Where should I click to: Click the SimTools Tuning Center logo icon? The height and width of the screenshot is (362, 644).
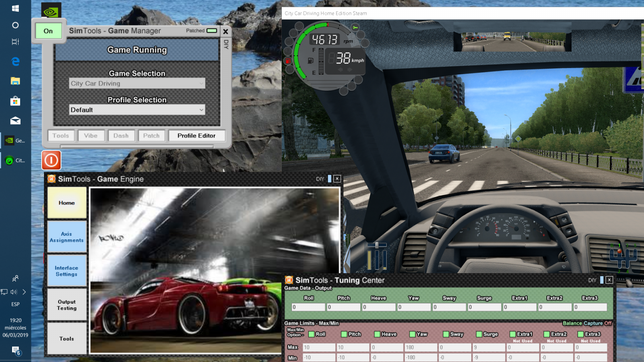[x=289, y=280]
